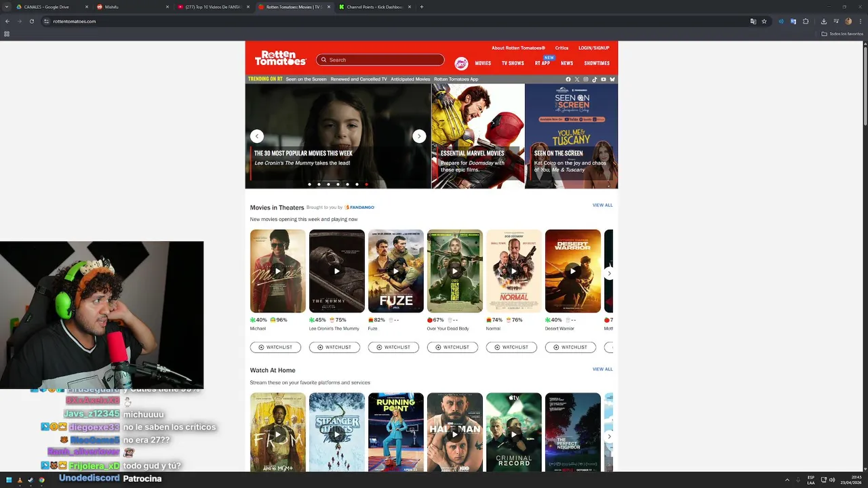Viewport: 868px width, 488px height.
Task: Play the Fuze trailer
Action: click(x=396, y=271)
